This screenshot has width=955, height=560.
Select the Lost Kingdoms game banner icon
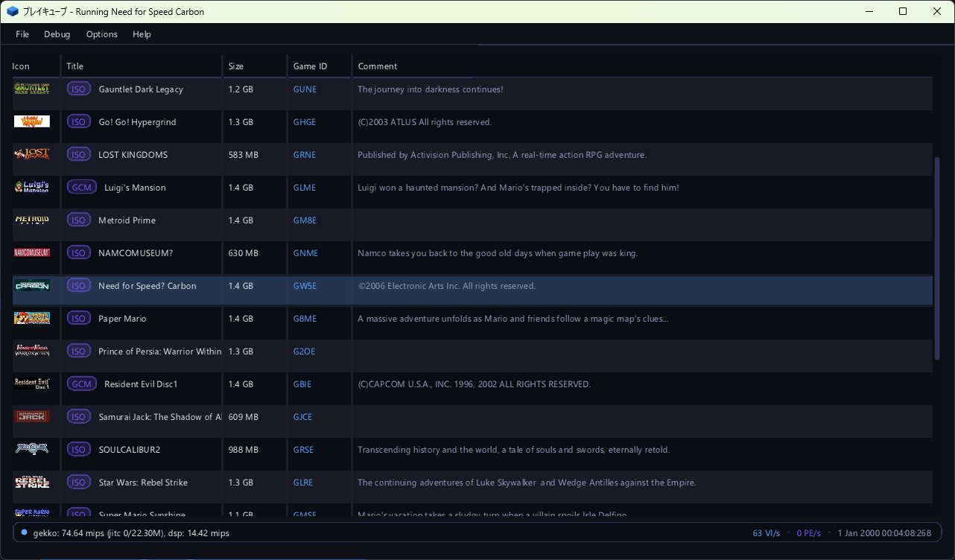[32, 154]
